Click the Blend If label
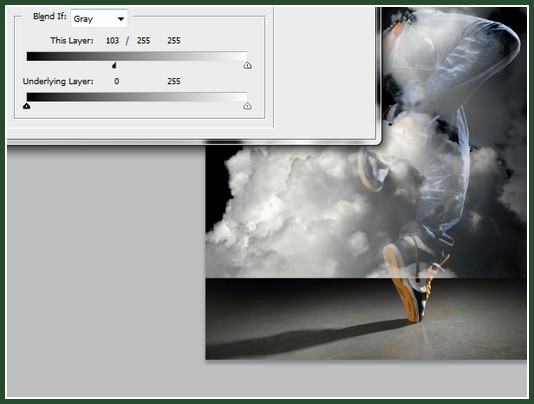The width and height of the screenshot is (534, 404). 49,16
